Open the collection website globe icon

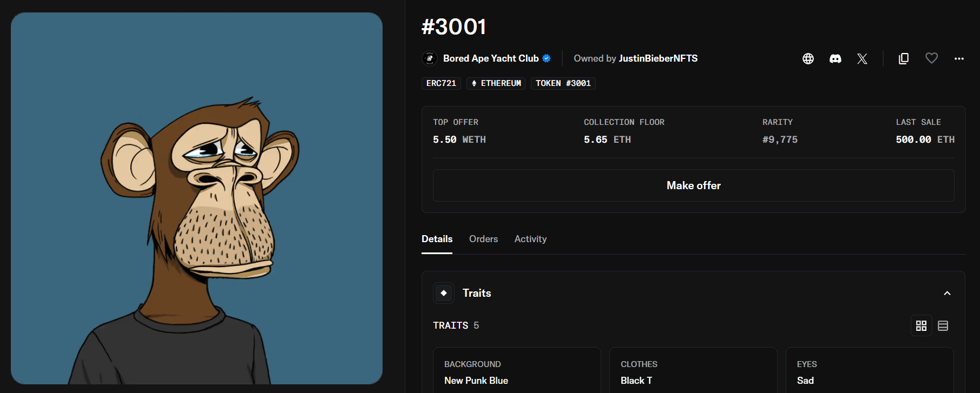point(808,58)
